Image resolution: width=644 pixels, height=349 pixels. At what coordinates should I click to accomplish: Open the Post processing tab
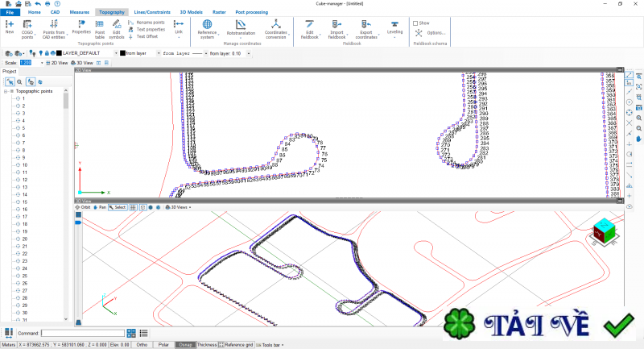253,13
